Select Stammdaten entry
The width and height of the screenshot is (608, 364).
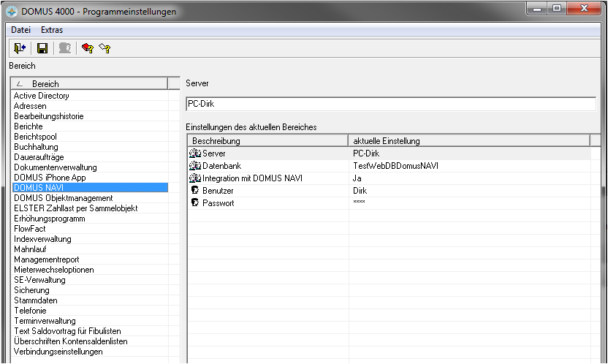[x=91, y=300]
